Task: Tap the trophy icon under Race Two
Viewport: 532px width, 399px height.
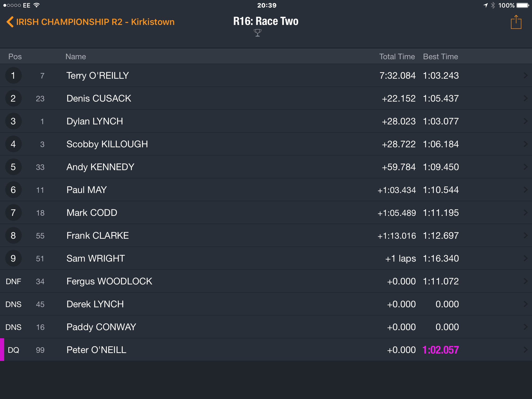Action: [x=257, y=33]
